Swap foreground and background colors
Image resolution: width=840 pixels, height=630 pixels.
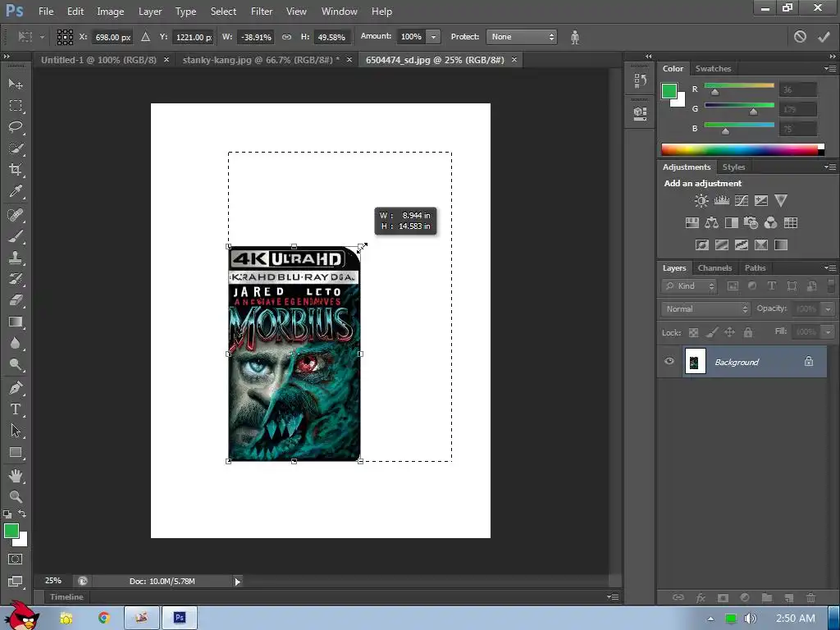22,514
